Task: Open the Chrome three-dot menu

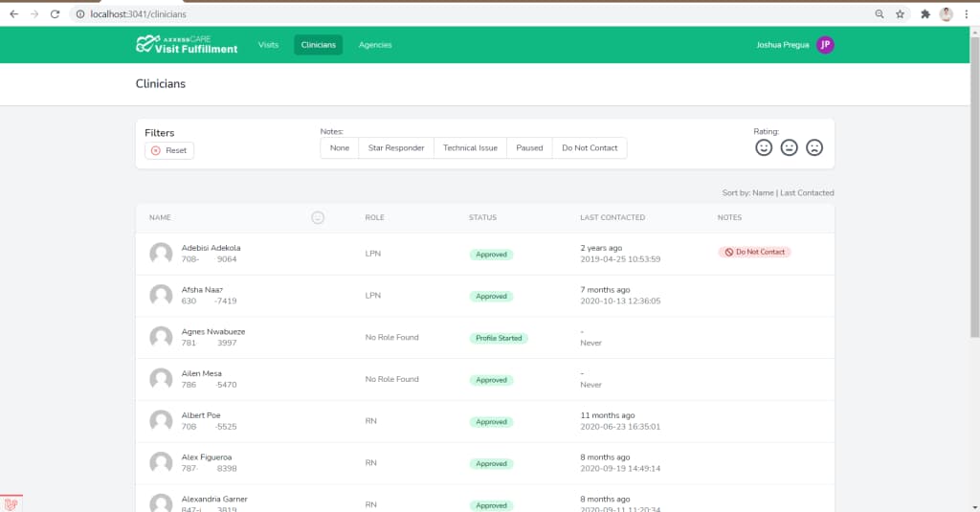Action: [x=967, y=13]
